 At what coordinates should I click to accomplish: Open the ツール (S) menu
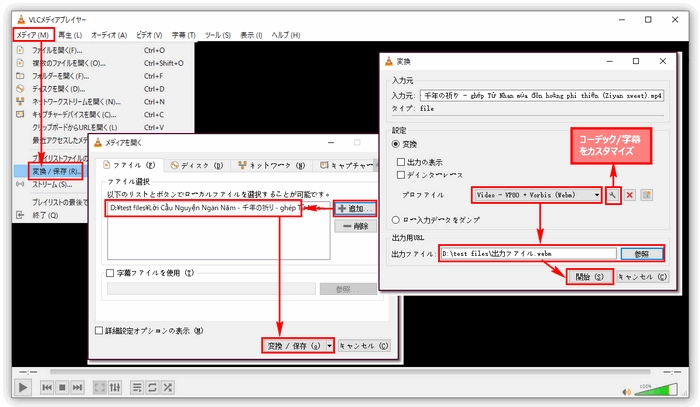pos(217,35)
